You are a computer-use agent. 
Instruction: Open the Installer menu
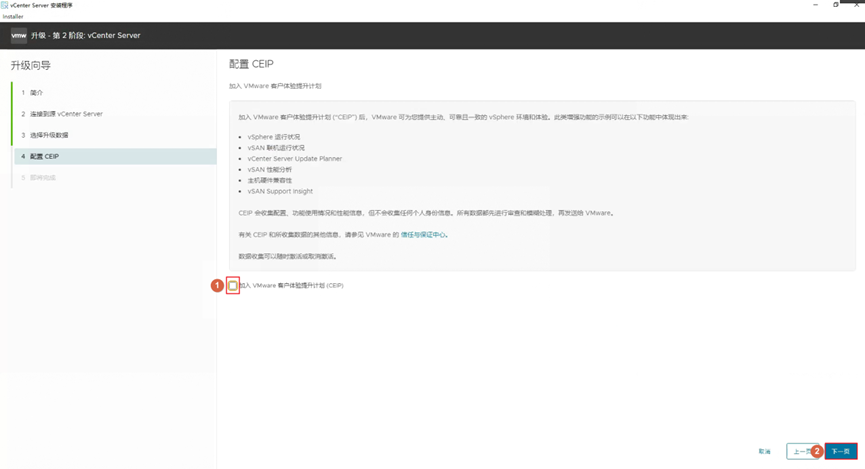(x=13, y=17)
